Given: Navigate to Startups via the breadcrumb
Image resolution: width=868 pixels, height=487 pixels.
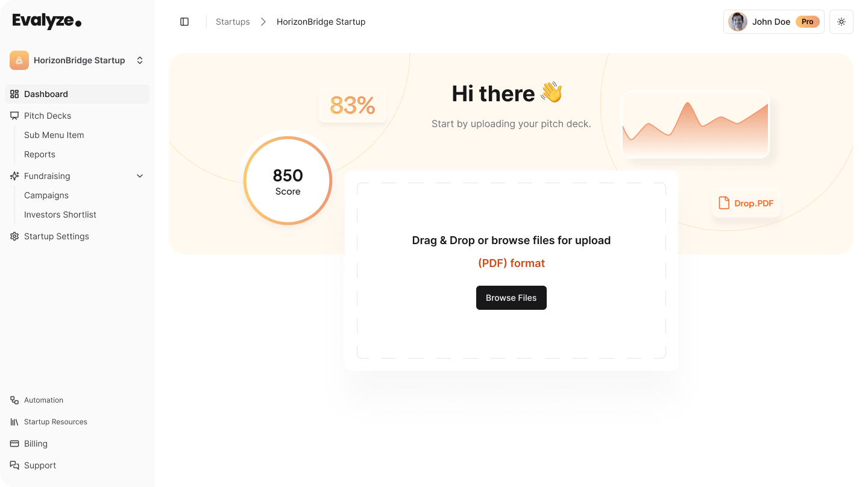Looking at the screenshot, I should pyautogui.click(x=233, y=22).
